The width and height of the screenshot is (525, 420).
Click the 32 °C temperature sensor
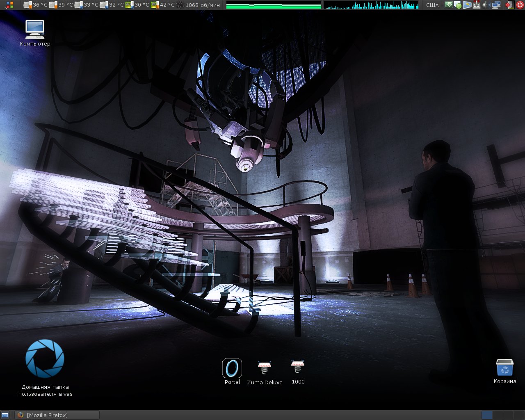(x=112, y=5)
